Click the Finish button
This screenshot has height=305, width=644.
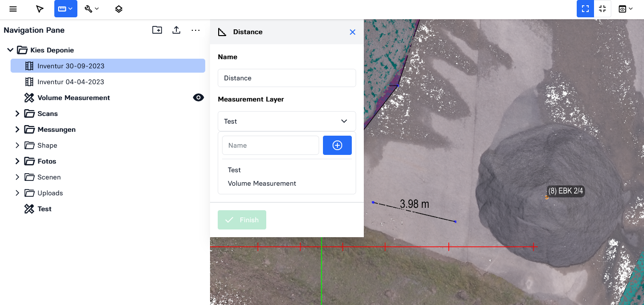pos(242,220)
